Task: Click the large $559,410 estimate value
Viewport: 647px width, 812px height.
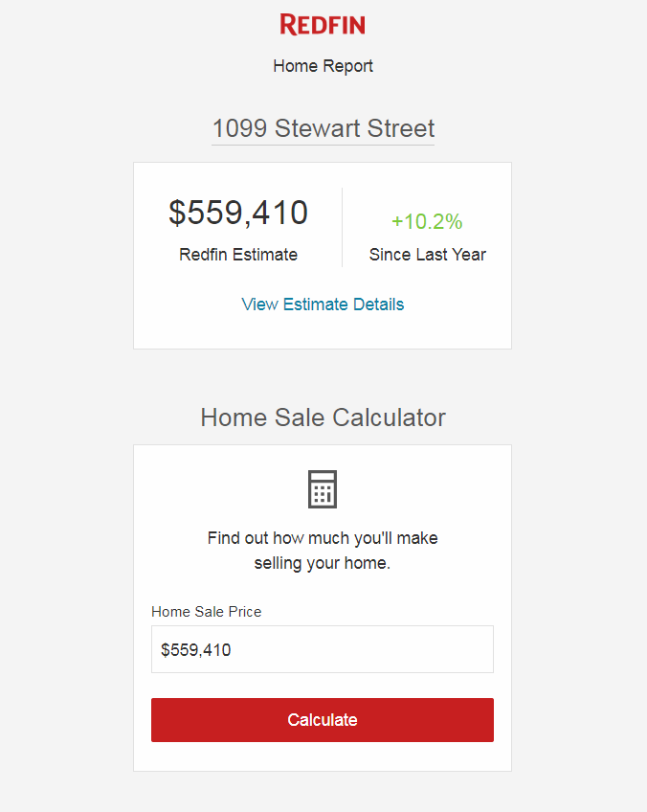Action: [238, 213]
